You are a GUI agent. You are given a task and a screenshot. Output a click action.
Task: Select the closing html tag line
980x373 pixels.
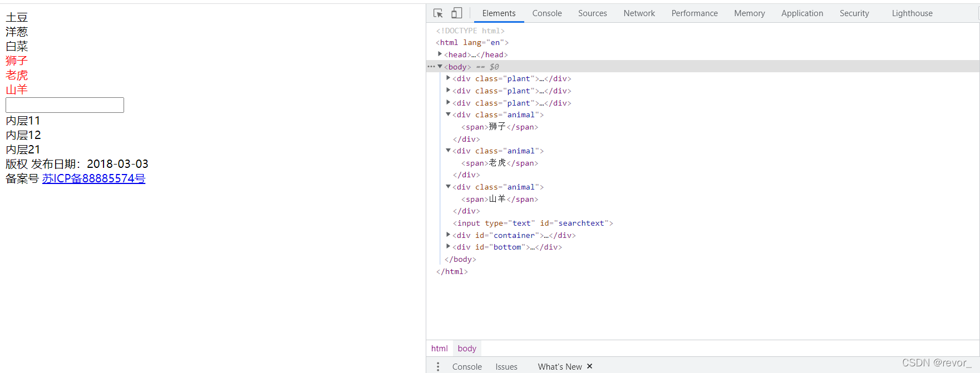pyautogui.click(x=452, y=271)
